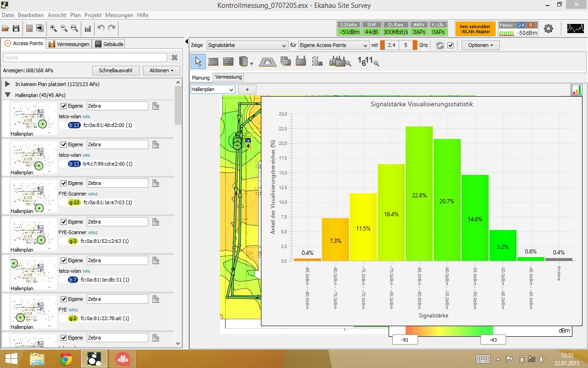Screen dimensions: 588x368
Task: Toggle Eigene checkbox for FYE-Scanner g 13
Action: (64, 183)
